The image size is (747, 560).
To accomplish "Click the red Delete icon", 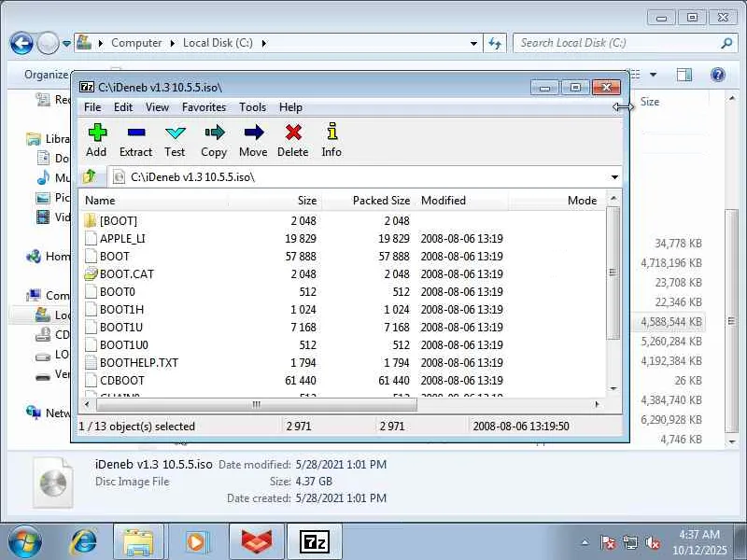I will click(x=293, y=133).
